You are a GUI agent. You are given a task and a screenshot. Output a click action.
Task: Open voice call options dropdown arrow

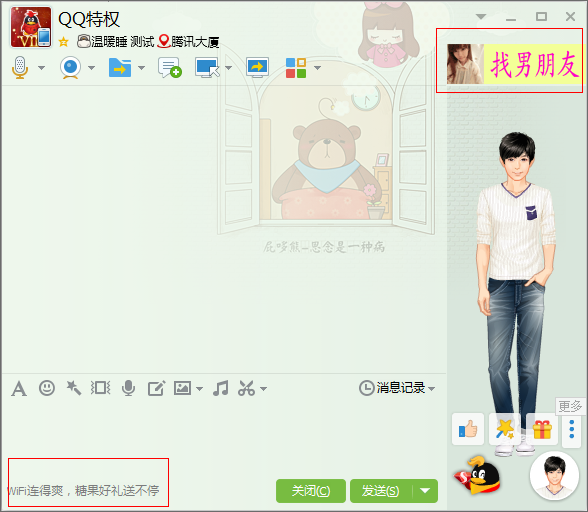pos(42,68)
